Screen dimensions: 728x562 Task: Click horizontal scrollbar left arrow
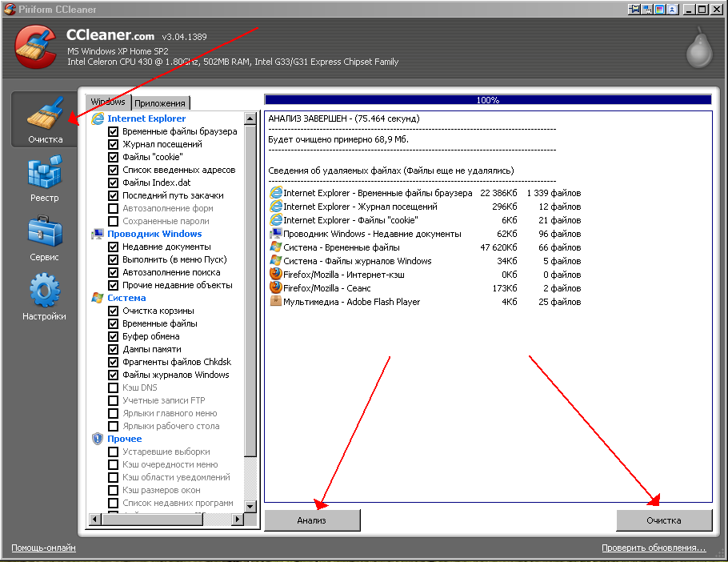(94, 519)
